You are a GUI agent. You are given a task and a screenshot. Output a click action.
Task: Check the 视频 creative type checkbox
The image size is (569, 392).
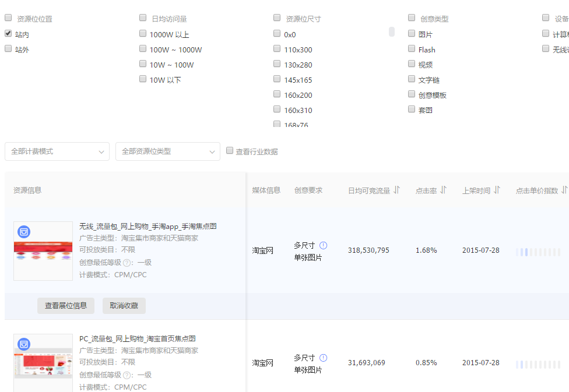(x=412, y=64)
